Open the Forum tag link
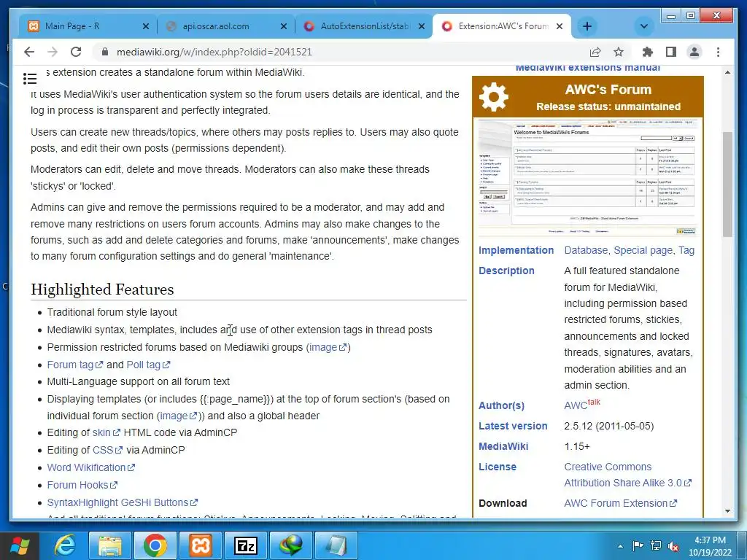The image size is (747, 560). (75, 365)
